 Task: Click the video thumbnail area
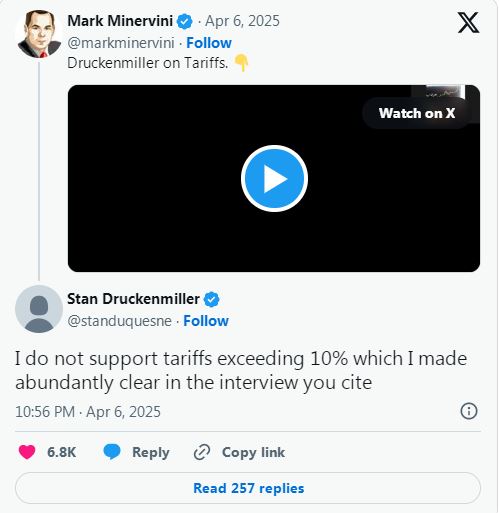tap(274, 179)
